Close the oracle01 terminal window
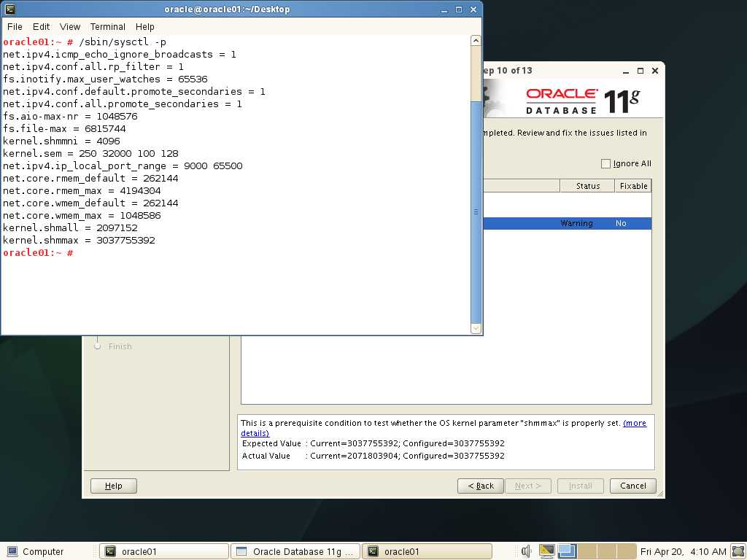Screen dimensions: 747x560 473,9
